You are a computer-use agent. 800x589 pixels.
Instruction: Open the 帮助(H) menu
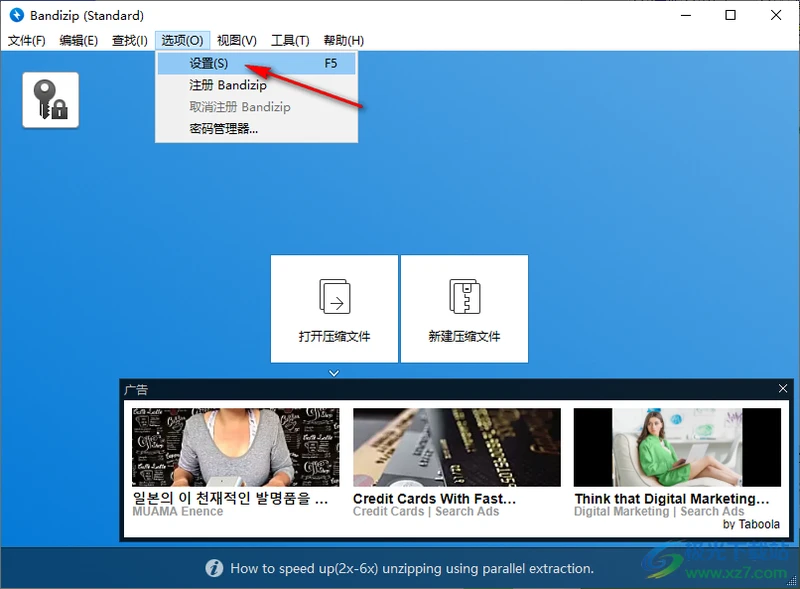[x=343, y=40]
